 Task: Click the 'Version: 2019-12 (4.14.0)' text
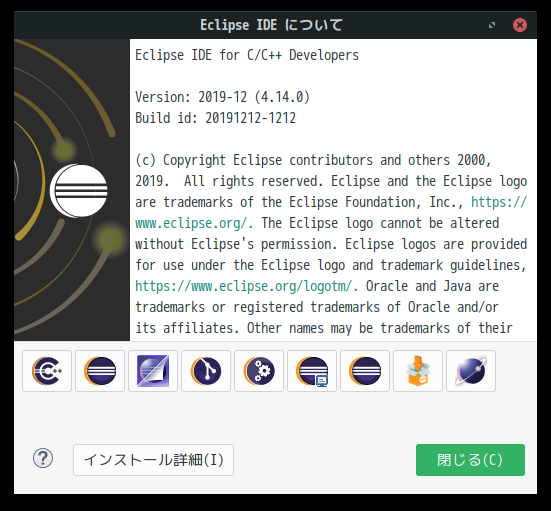point(222,97)
